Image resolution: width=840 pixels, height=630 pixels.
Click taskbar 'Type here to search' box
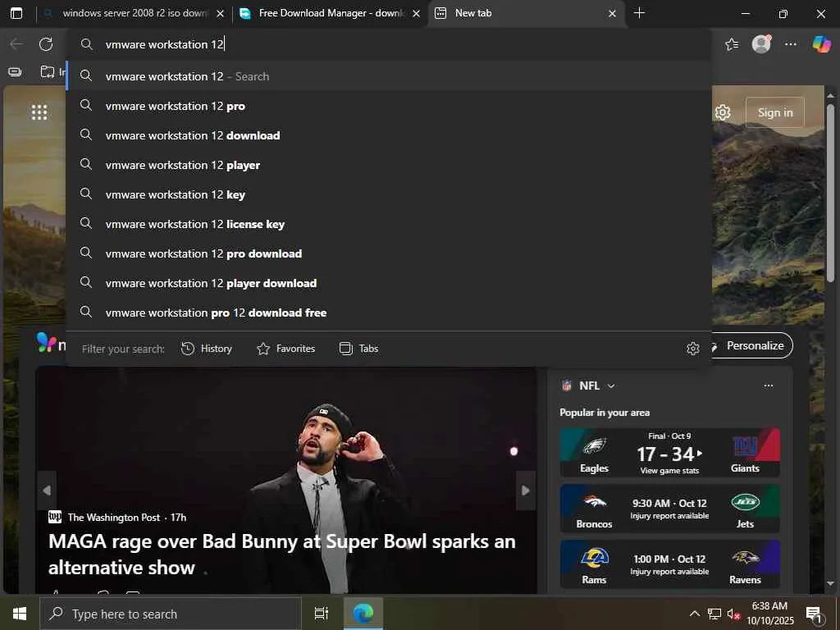(x=171, y=614)
